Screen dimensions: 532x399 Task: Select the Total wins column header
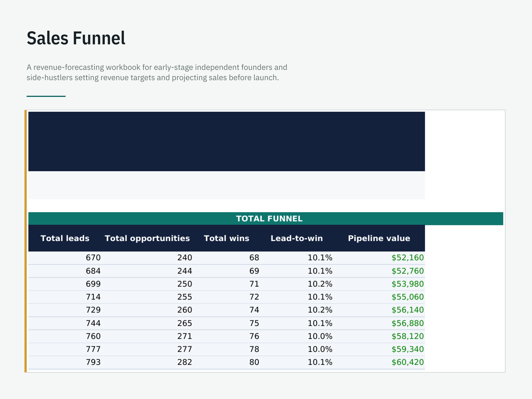pos(227,238)
